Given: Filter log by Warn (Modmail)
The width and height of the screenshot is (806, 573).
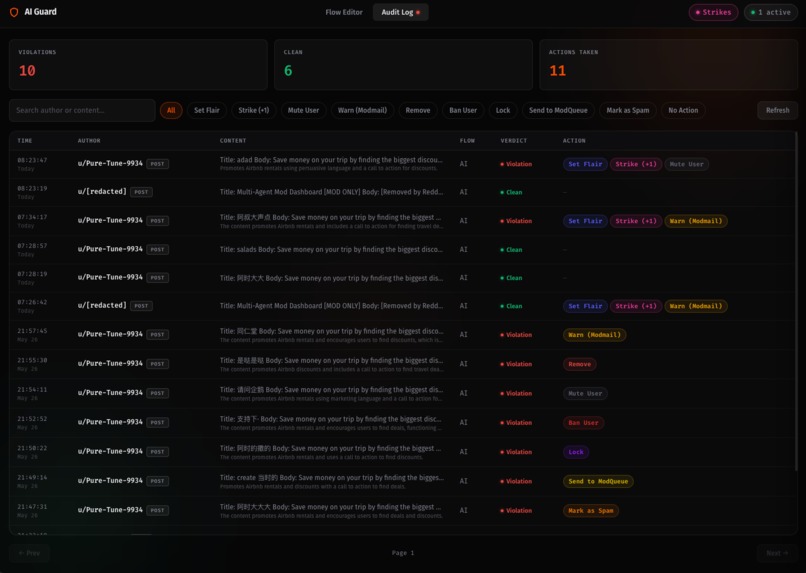Looking at the screenshot, I should pos(362,110).
